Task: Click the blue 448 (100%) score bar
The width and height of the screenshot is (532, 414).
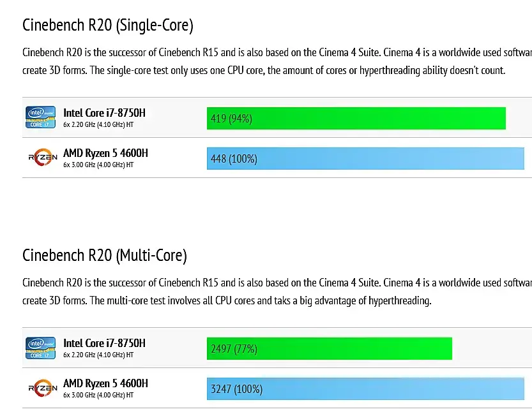Action: tap(365, 158)
